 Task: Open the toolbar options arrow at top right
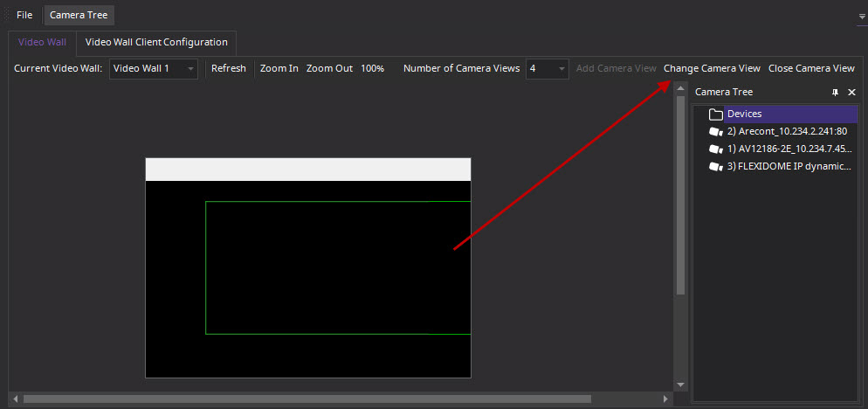(x=861, y=17)
